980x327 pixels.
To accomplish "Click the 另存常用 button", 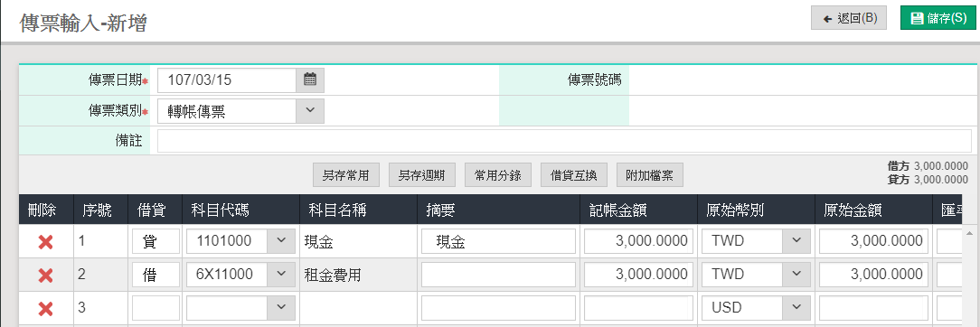I will (x=346, y=175).
